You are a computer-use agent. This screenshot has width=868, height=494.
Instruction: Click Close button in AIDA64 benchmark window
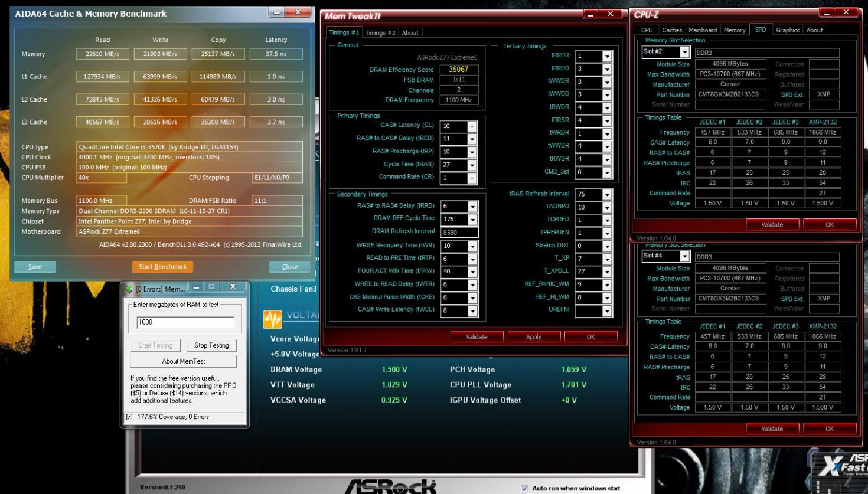[x=289, y=267]
